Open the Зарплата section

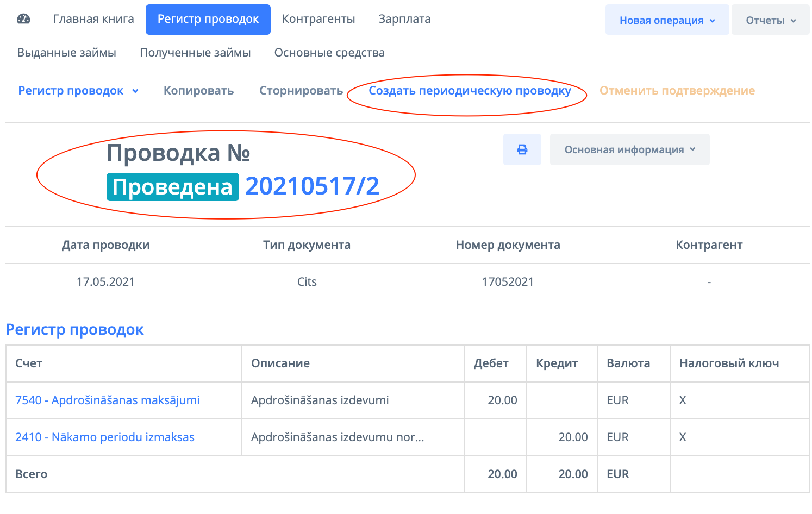(404, 19)
